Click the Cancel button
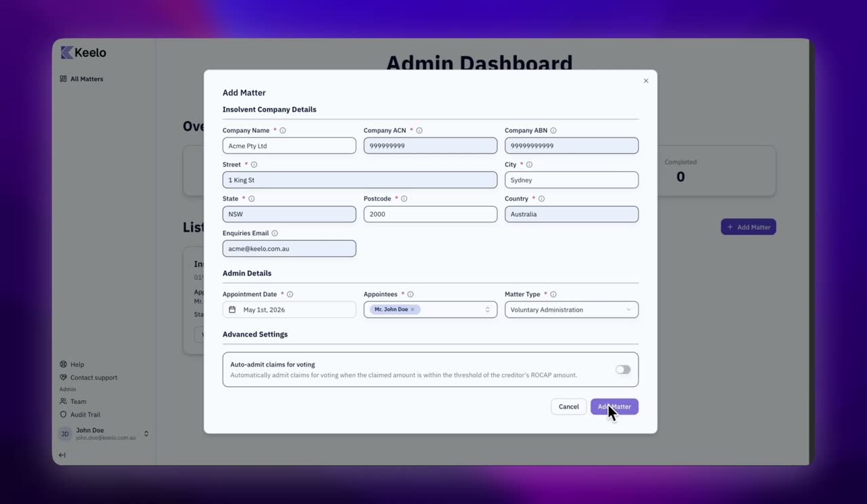The height and width of the screenshot is (504, 867). 569,407
